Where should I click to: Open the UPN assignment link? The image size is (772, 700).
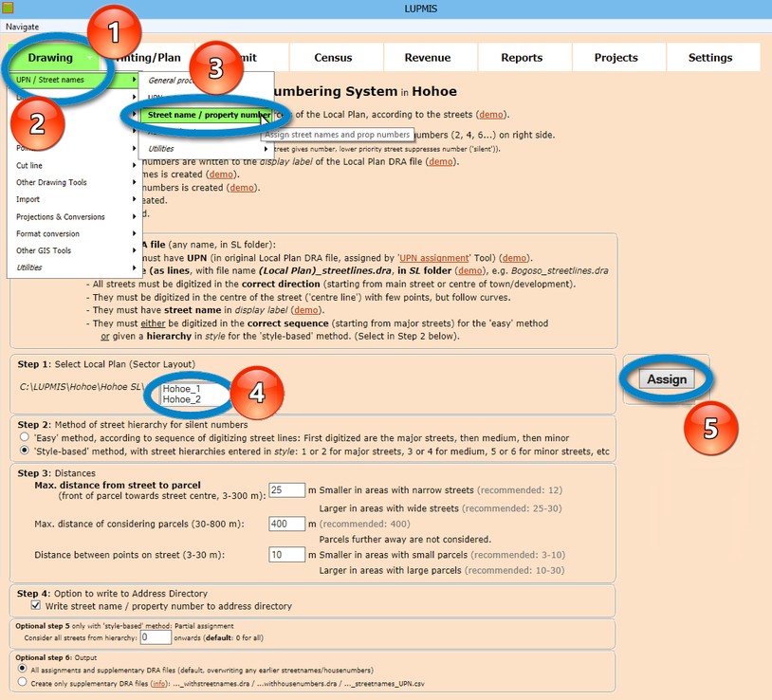tap(433, 258)
